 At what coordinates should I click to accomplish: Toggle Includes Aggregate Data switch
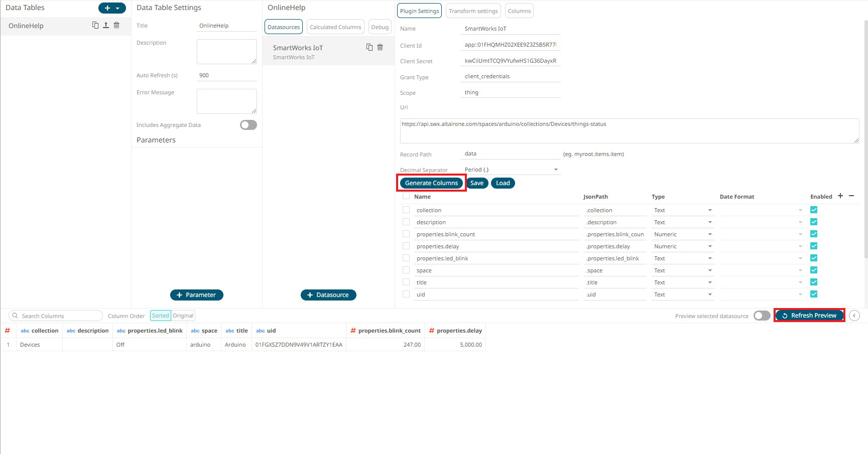point(249,125)
